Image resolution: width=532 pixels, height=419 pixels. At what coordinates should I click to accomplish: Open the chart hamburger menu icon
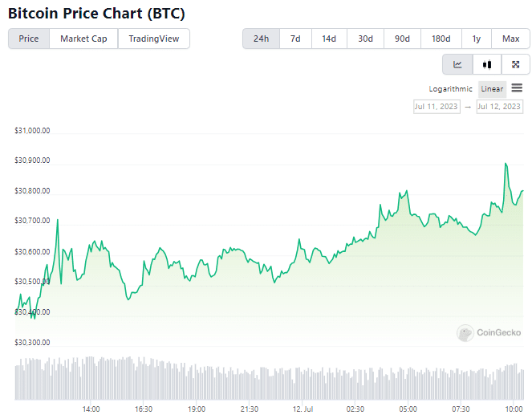point(517,87)
